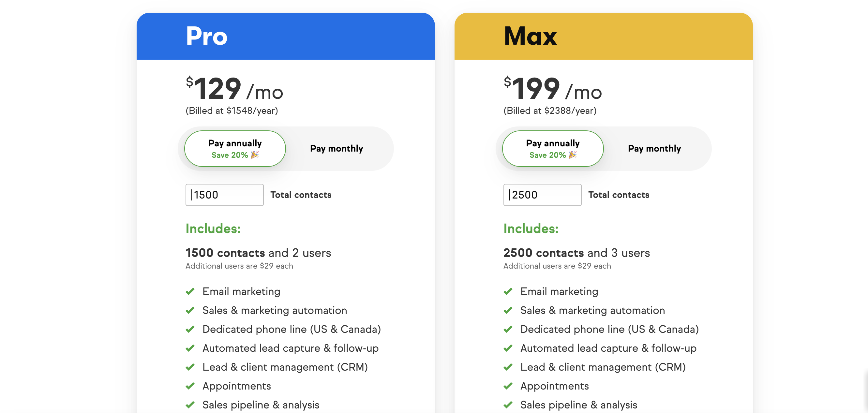Focus the Max total contacts field
Viewport: 868px width, 413px height.
pyautogui.click(x=542, y=195)
